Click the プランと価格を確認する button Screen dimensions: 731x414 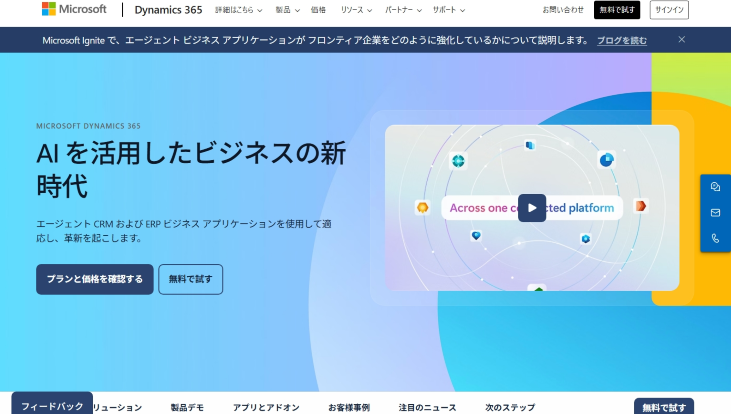click(95, 279)
